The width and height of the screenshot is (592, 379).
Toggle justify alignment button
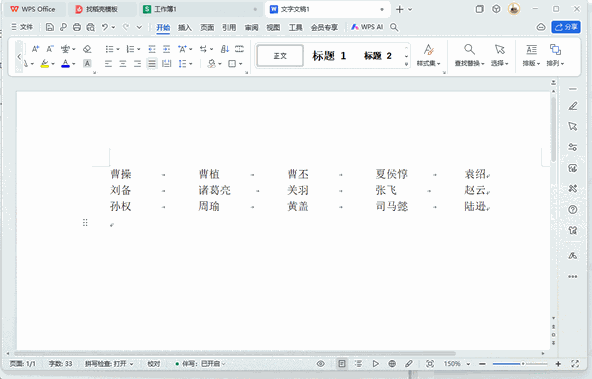click(152, 64)
